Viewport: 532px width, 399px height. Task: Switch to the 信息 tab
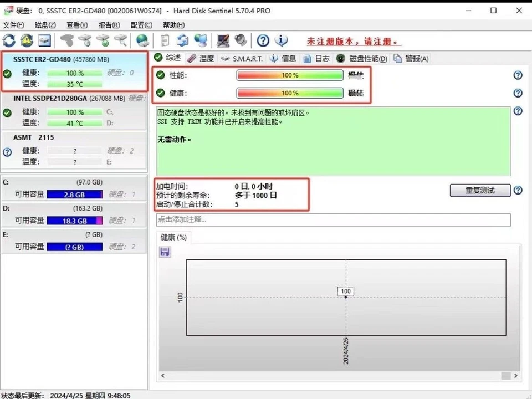(x=283, y=58)
